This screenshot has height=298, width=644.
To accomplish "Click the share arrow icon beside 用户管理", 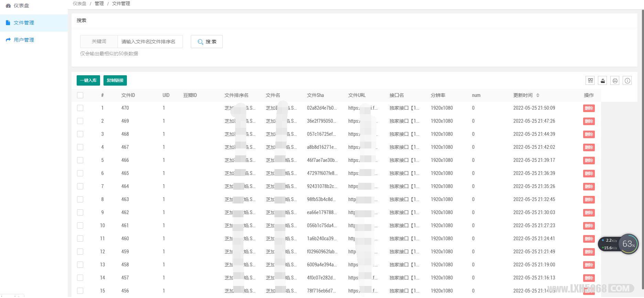I will [x=8, y=40].
